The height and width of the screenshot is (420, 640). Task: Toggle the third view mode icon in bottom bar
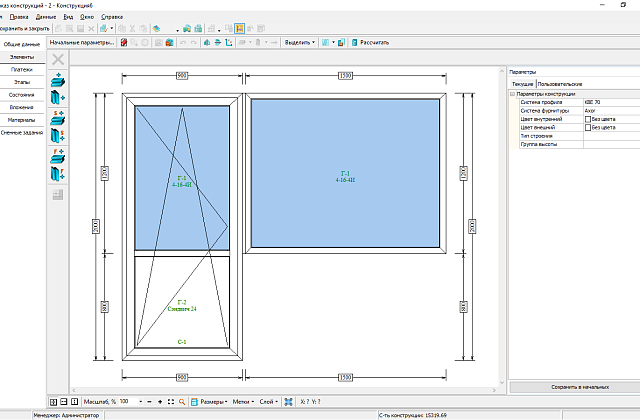point(74,402)
